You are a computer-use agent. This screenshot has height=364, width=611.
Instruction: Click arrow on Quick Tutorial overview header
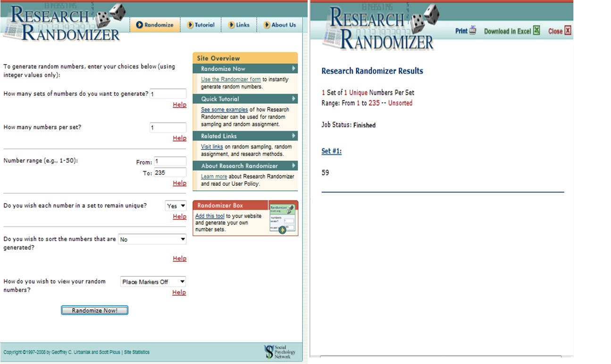click(x=293, y=99)
